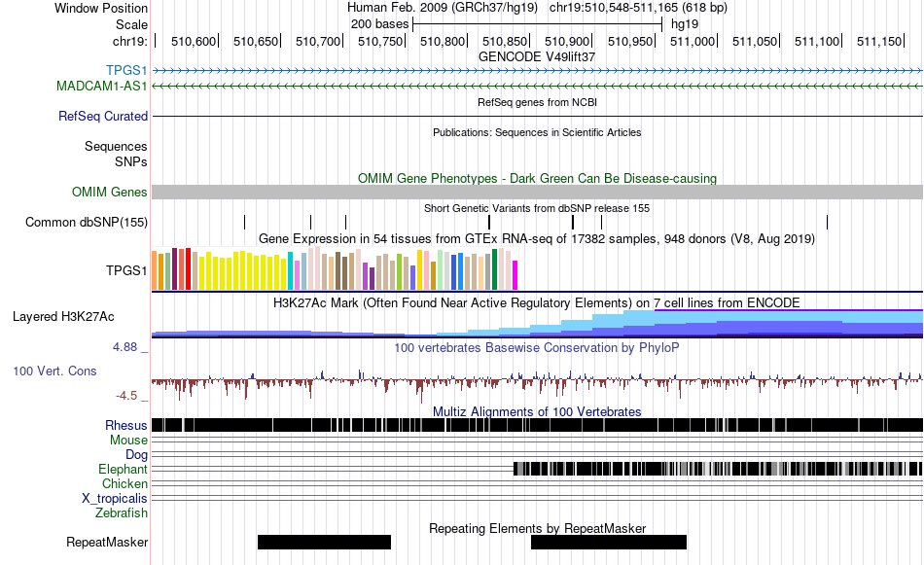Click the X_tropicalis species label
924x565 pixels.
[x=115, y=499]
